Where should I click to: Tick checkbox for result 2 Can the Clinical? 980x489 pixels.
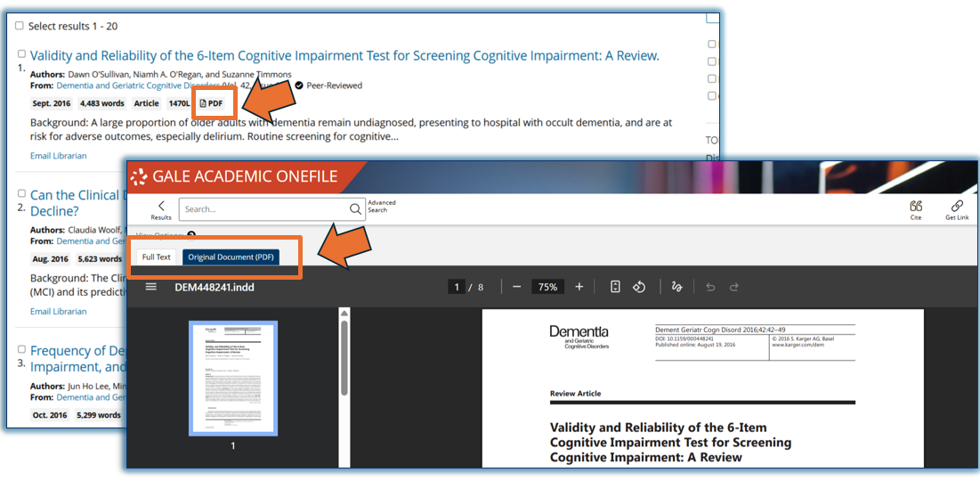point(22,194)
